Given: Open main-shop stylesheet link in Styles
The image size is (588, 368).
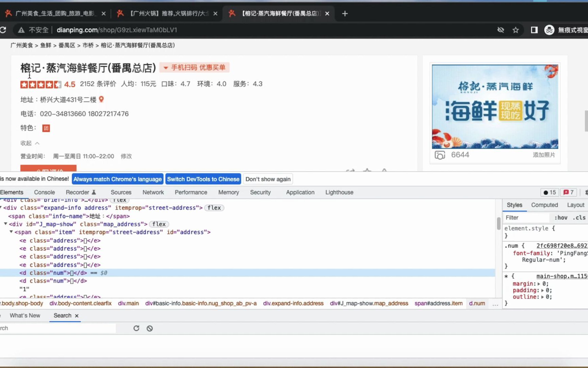Looking at the screenshot, I should pyautogui.click(x=562, y=276).
